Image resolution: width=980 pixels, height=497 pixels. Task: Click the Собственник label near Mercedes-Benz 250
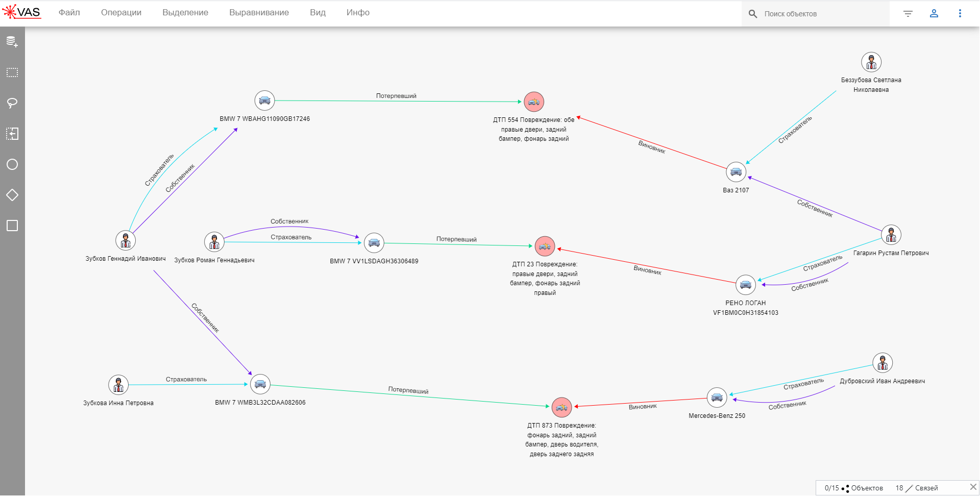[788, 405]
